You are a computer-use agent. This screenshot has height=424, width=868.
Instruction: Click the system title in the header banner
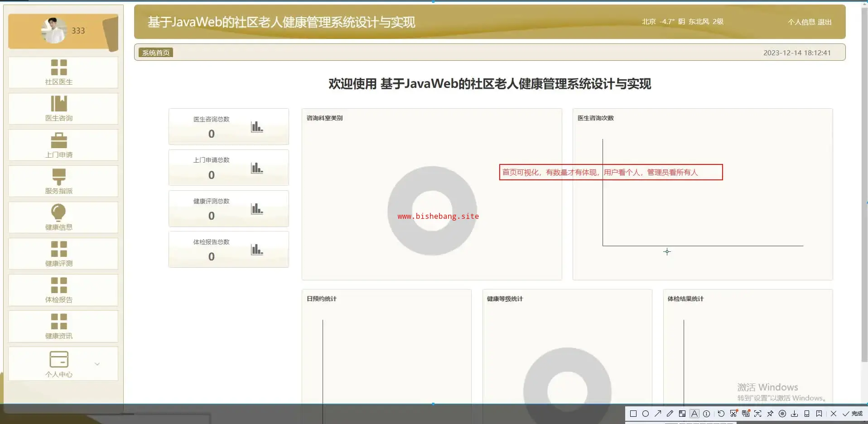[x=281, y=22]
